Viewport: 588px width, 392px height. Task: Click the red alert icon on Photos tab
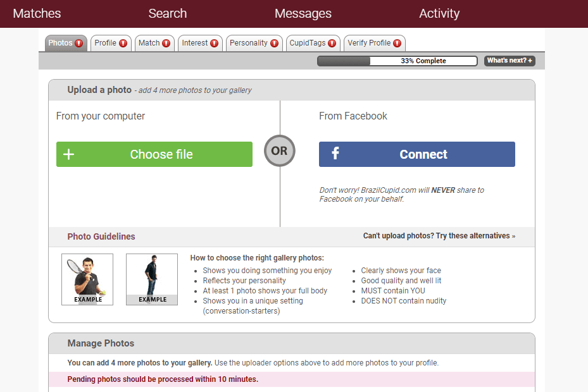click(79, 44)
